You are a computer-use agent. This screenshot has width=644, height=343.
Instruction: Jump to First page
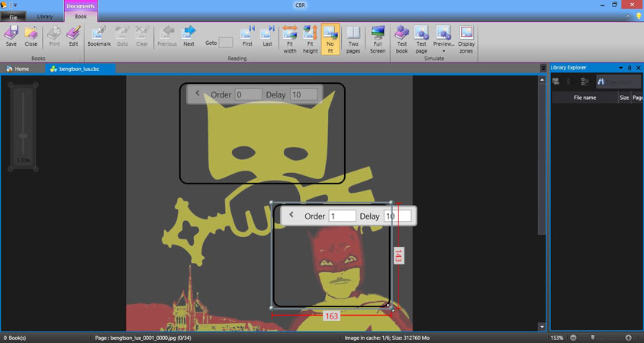247,36
